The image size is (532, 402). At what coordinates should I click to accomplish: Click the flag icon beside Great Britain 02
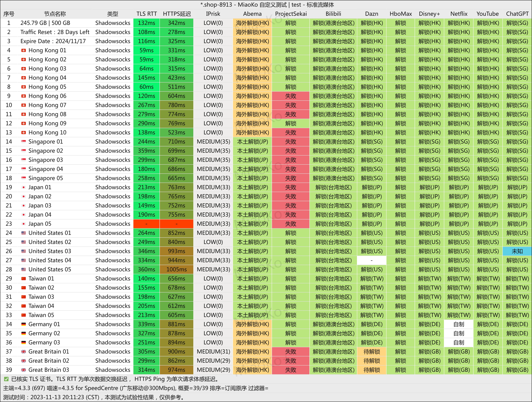click(x=24, y=361)
